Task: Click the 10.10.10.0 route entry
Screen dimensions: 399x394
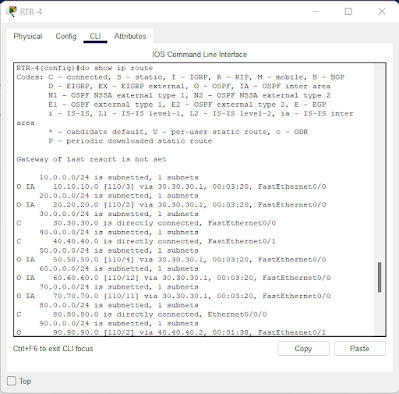Action: tap(171, 187)
